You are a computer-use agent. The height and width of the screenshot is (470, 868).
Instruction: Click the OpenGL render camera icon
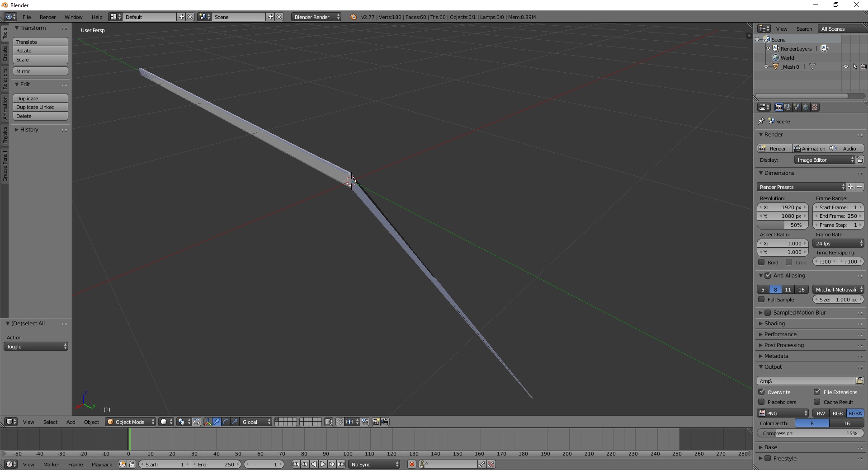pos(376,422)
